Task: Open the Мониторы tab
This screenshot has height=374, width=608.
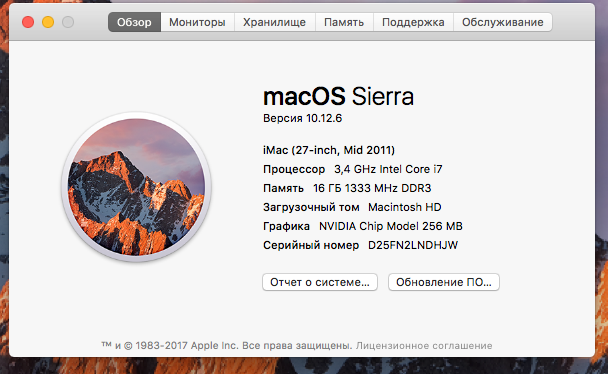Action: [197, 22]
